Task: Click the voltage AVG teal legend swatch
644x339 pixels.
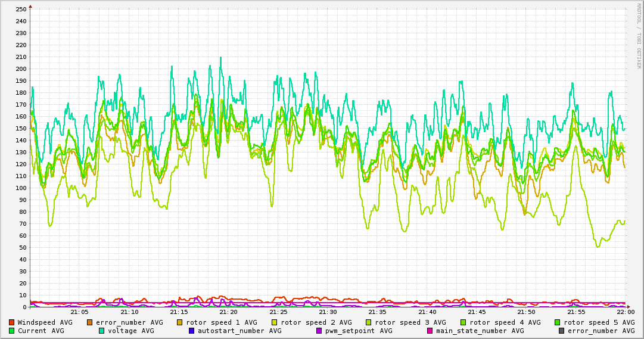Action: click(101, 331)
